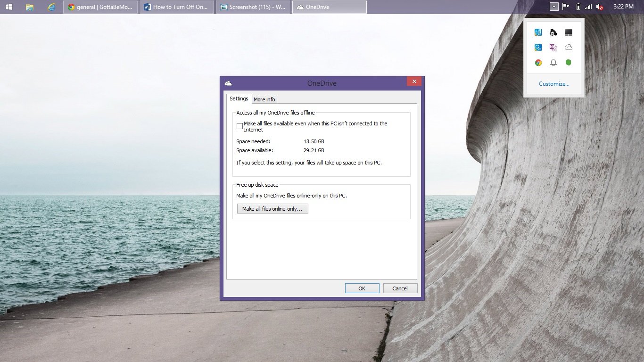Switch to the 'Screenshot (115)' photo viewer window

click(x=253, y=7)
